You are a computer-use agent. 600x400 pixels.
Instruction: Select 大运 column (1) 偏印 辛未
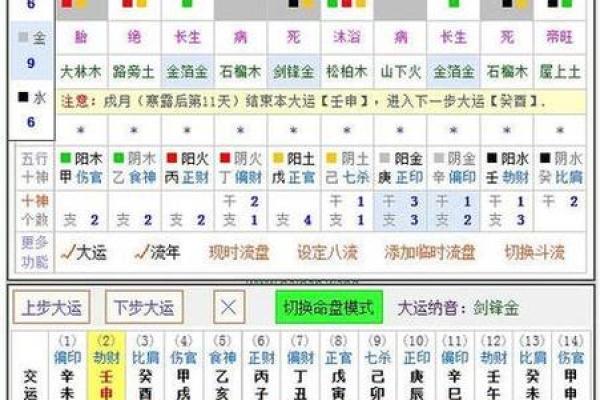67,367
